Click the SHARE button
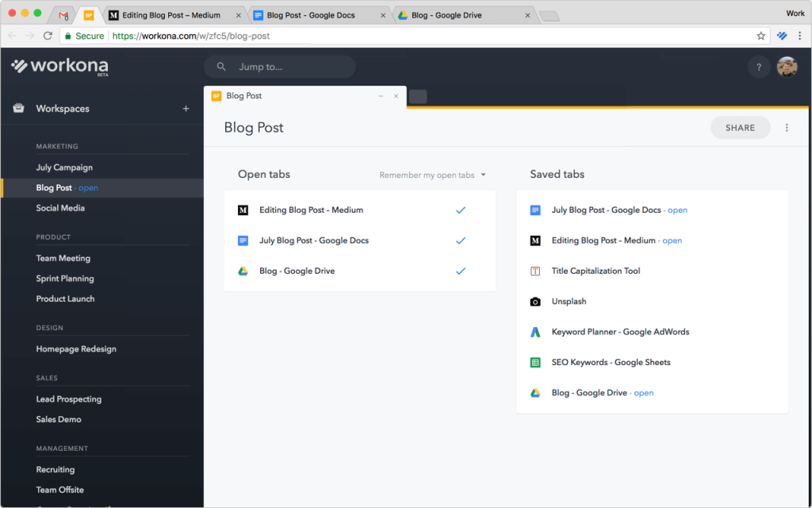Image resolution: width=812 pixels, height=508 pixels. click(740, 127)
